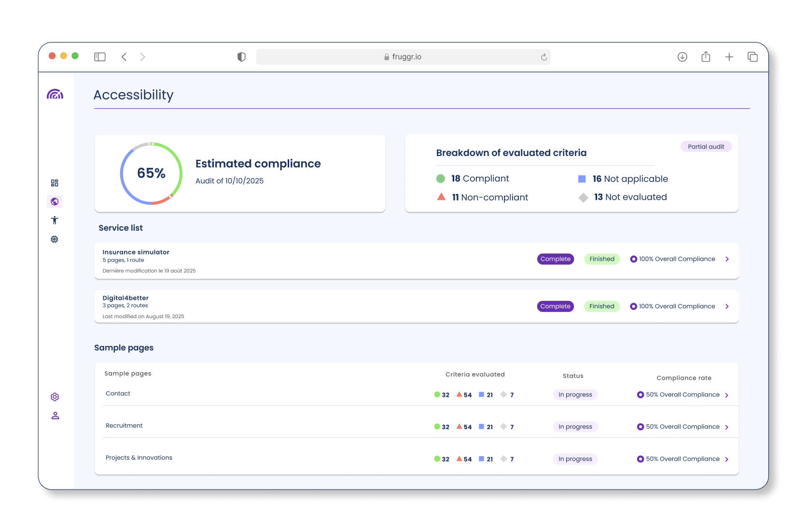Open the accessibility person icon in sidebar
The height and width of the screenshot is (532, 807).
tap(55, 220)
